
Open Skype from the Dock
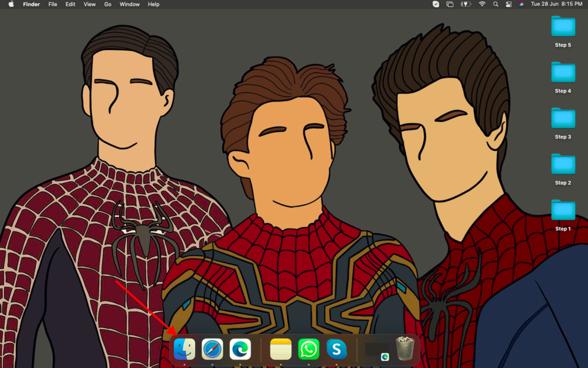point(336,349)
